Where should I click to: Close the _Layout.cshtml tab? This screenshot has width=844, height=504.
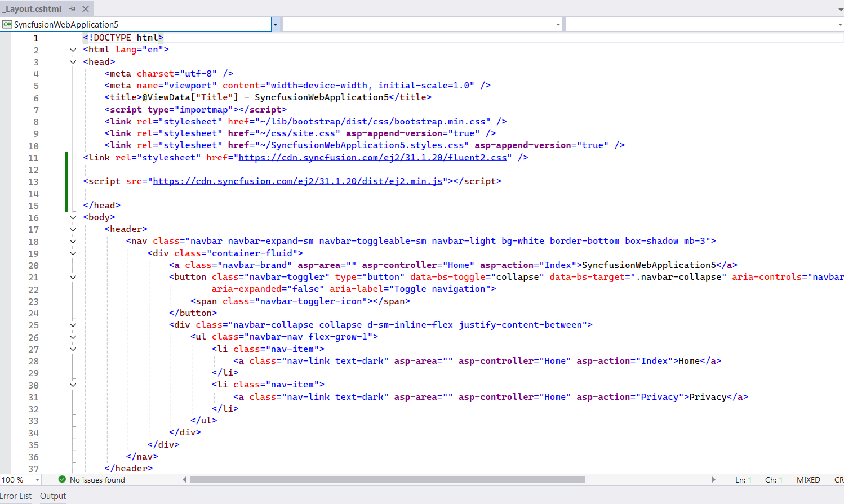(x=86, y=8)
